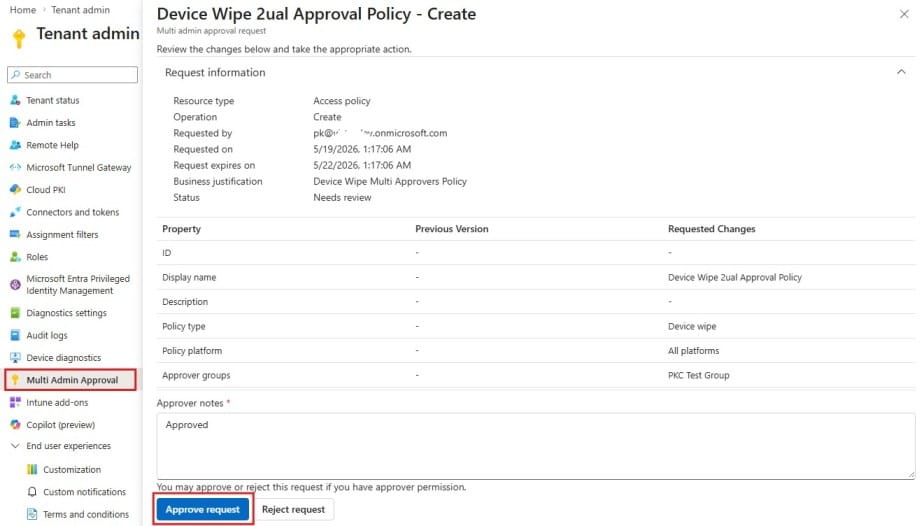Select 'PKC Test Group' approver group value

coord(698,375)
